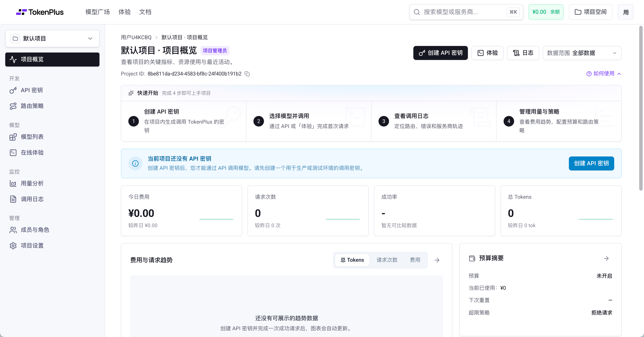
Task: Open 体验 in top navigation
Action: [124, 12]
